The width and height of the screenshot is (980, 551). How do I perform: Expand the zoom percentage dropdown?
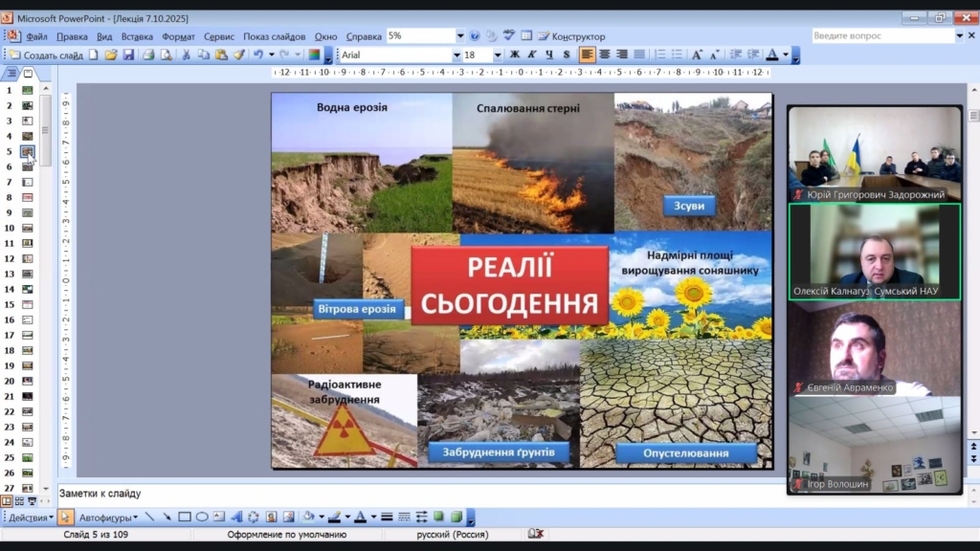[460, 36]
